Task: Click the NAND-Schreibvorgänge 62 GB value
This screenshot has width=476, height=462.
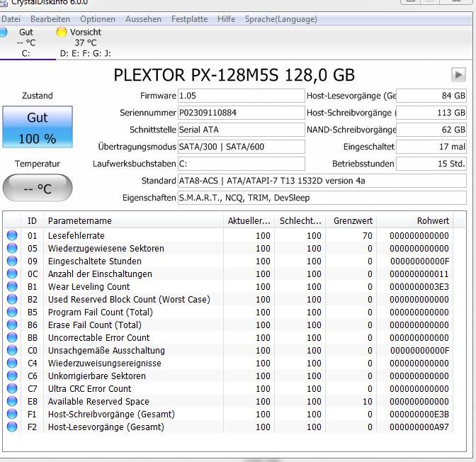Action: tap(431, 130)
